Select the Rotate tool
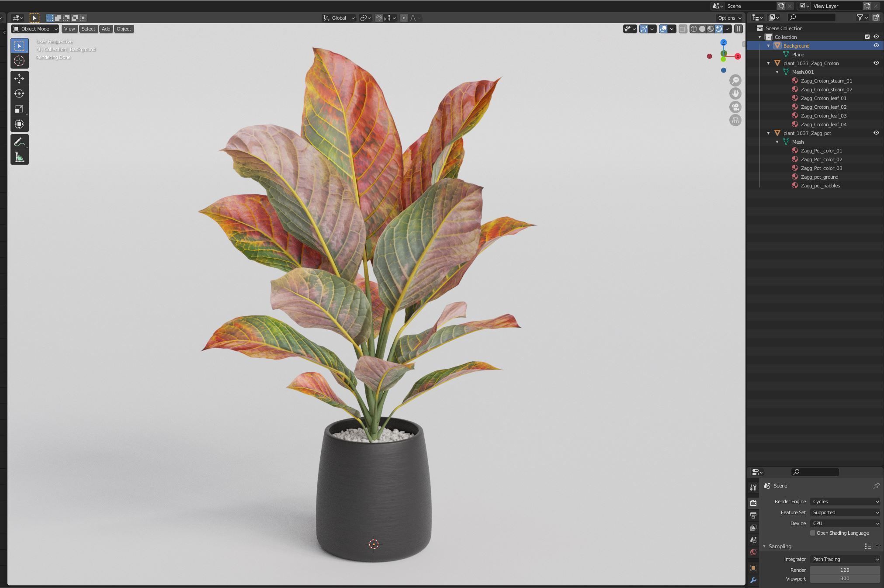 click(19, 93)
